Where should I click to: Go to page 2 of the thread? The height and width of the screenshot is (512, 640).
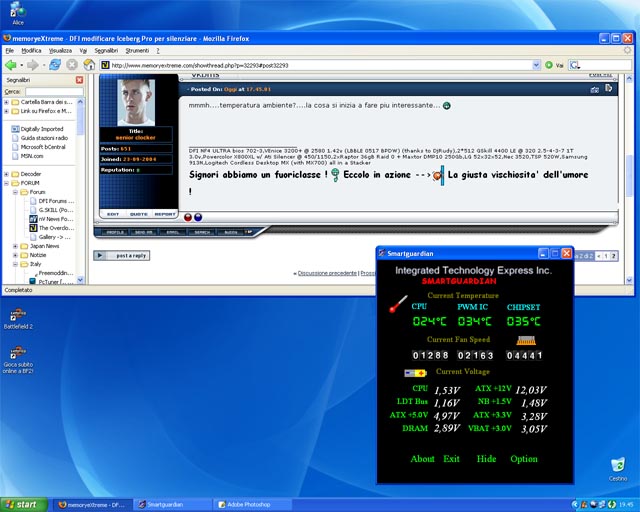coord(613,256)
